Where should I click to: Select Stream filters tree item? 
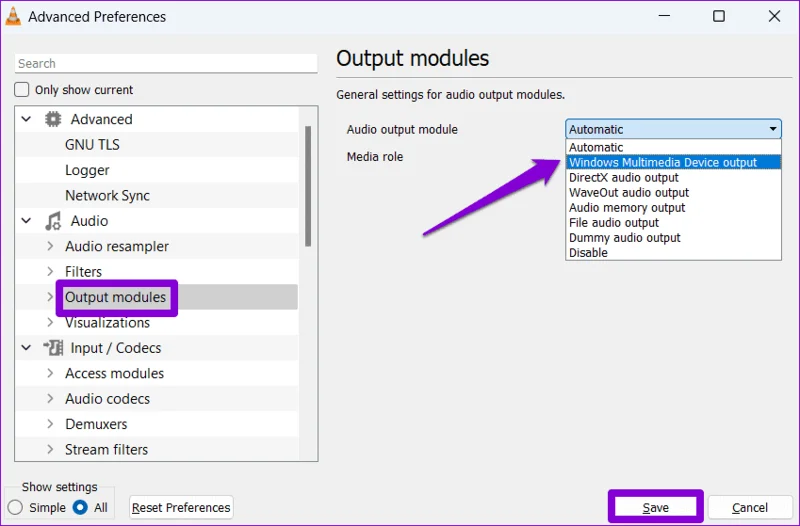(107, 449)
